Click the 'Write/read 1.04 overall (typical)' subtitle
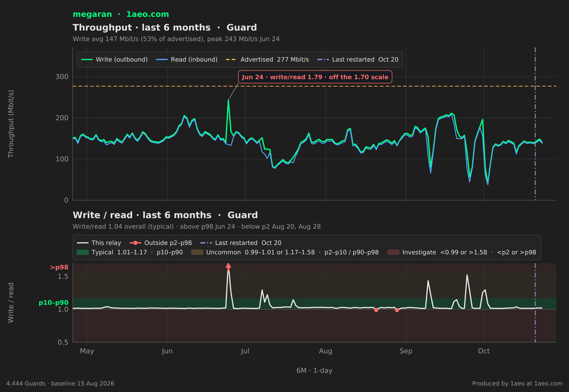This screenshot has width=569, height=392. pyautogui.click(x=197, y=227)
